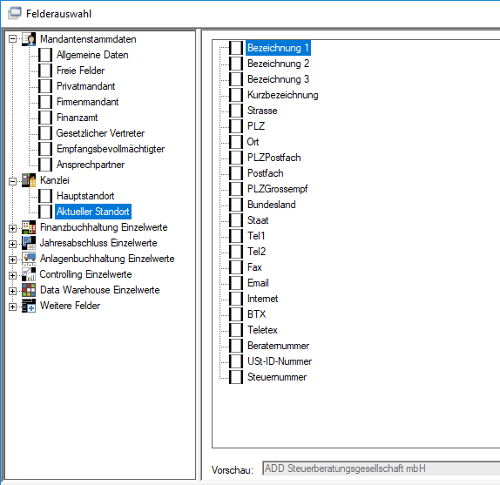Check the Kurzbezeichnung checkbox
The image size is (500, 485).
pyautogui.click(x=236, y=95)
